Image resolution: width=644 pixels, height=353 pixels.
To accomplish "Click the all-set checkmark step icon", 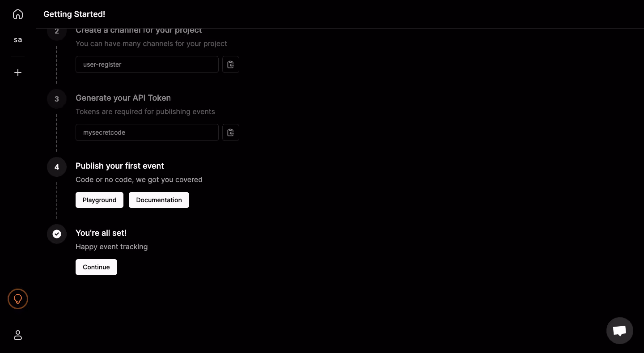I will (57, 234).
